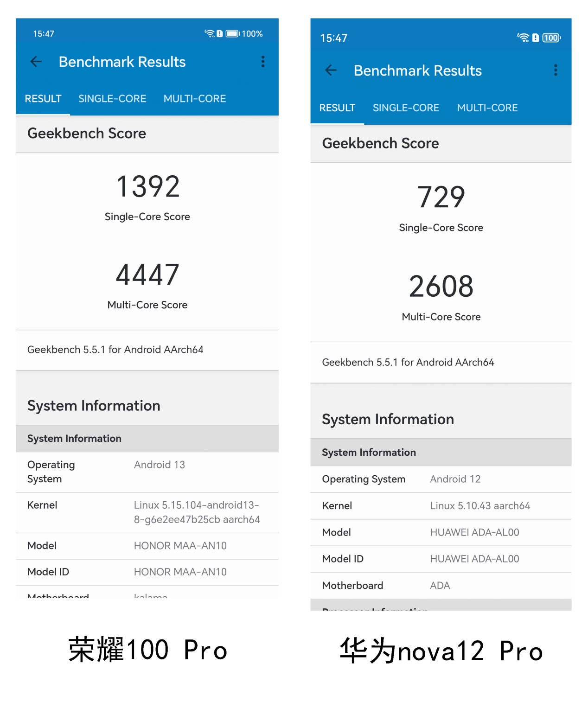Click Model row value HUAWEI ADA-AL00
Viewport: 588px width, 702px height.
tap(474, 532)
